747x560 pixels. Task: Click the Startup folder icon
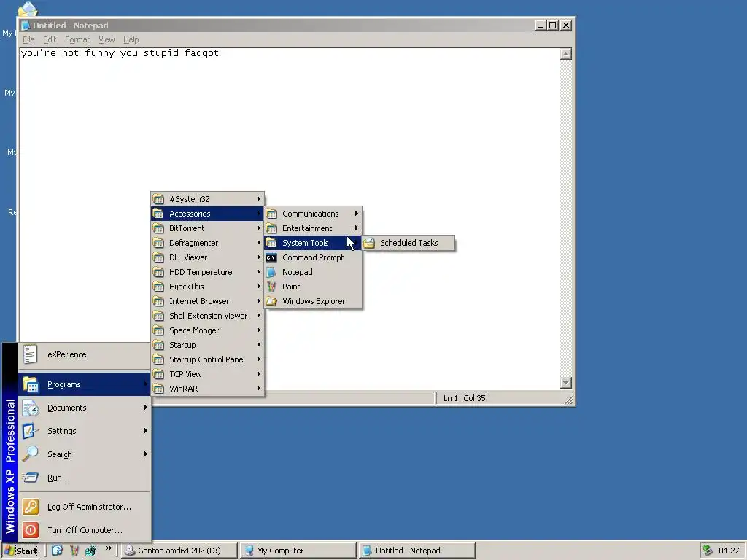tap(158, 345)
